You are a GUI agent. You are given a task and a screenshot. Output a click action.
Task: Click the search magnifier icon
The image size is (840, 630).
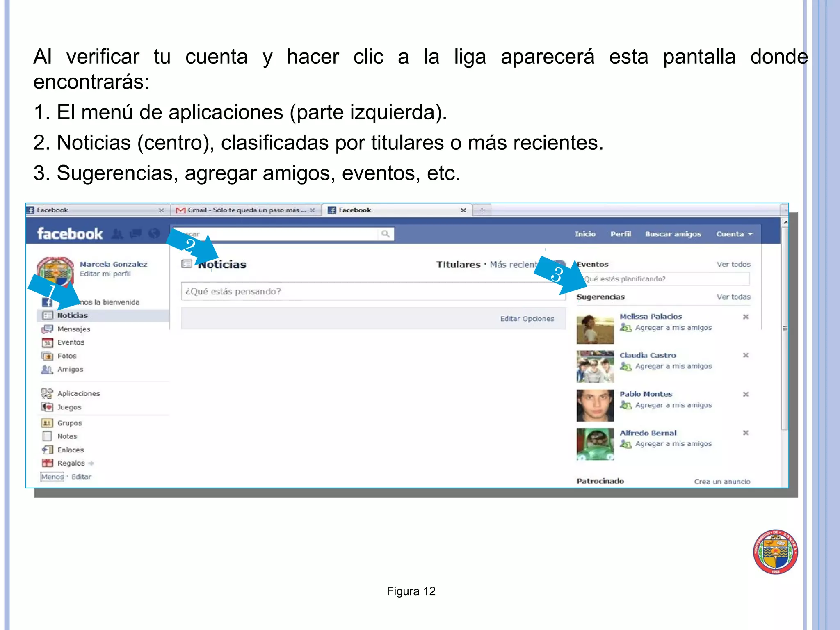(x=385, y=234)
